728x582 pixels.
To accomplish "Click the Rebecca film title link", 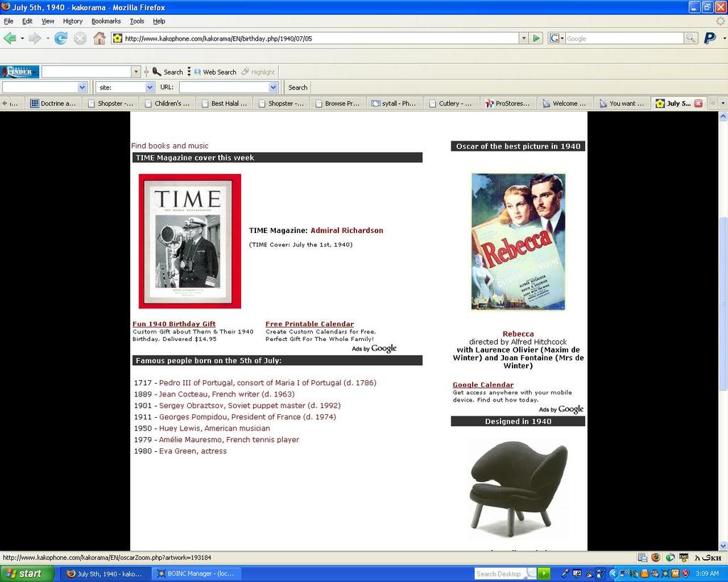I will tap(518, 334).
